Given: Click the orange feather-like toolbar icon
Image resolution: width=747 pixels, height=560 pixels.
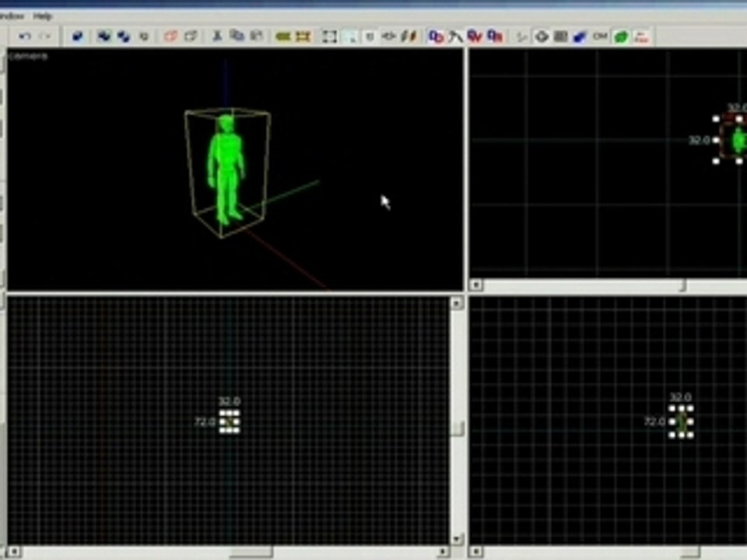Looking at the screenshot, I should coord(409,37).
